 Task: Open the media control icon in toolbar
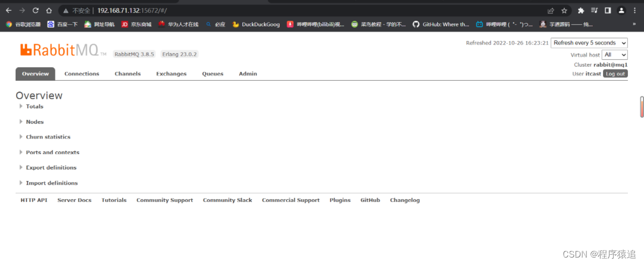coord(594,11)
